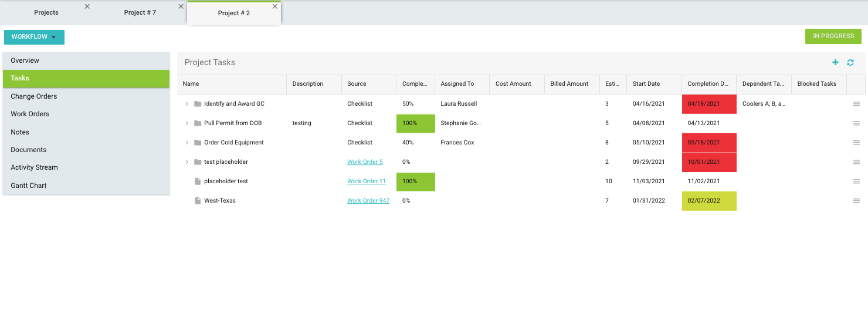The image size is (868, 313).
Task: Sort by the Start Date column header
Action: point(646,84)
